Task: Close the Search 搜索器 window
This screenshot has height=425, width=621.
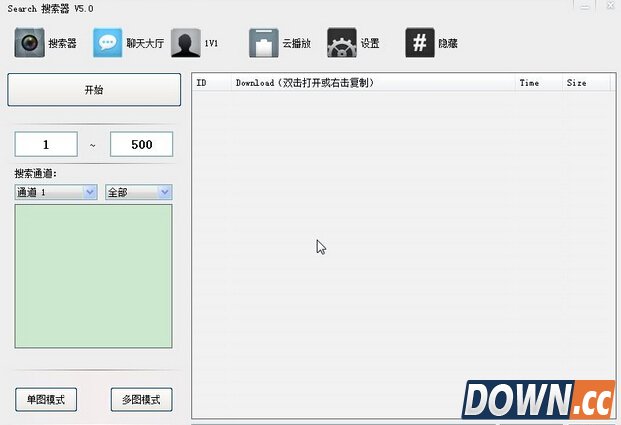Action: (x=610, y=6)
